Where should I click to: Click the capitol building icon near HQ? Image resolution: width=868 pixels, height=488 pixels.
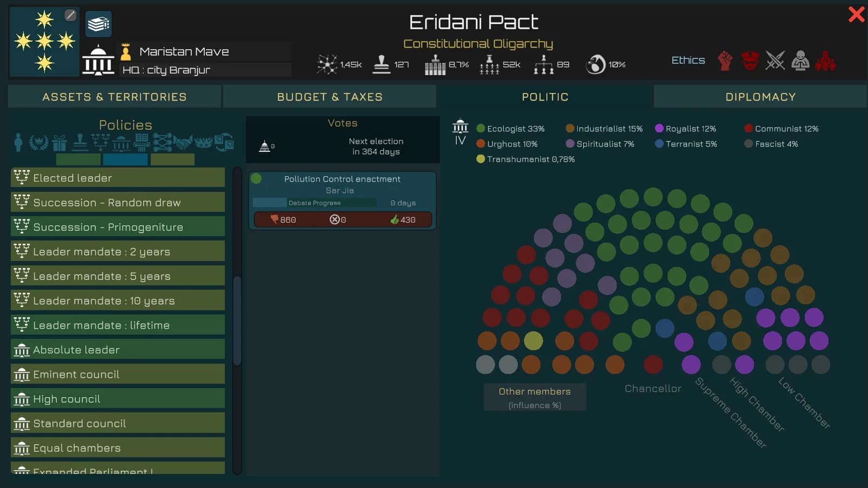click(x=98, y=60)
